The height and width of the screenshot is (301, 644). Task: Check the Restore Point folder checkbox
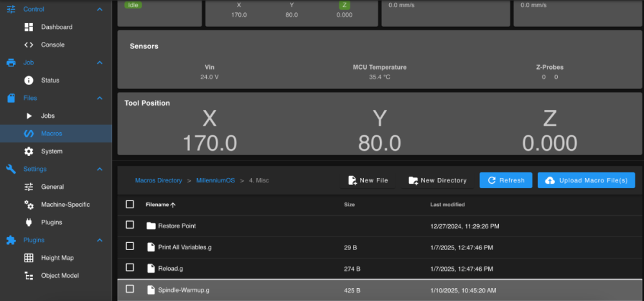point(130,225)
